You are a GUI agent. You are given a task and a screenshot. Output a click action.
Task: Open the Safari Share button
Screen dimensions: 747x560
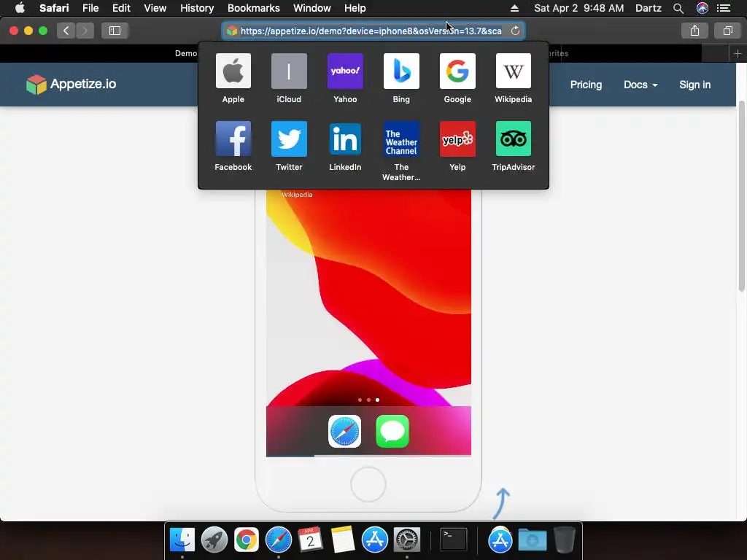pyautogui.click(x=694, y=31)
